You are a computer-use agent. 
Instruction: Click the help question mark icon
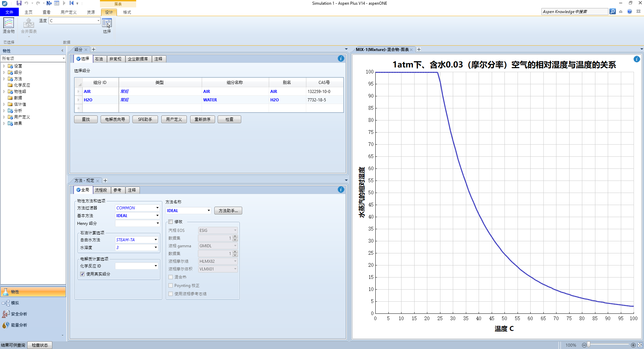(x=630, y=11)
